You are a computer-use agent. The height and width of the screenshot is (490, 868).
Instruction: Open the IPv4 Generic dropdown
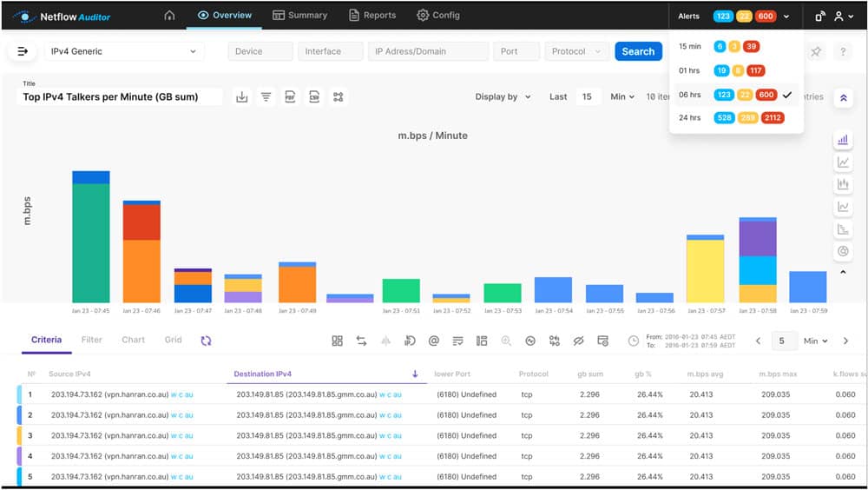(124, 51)
